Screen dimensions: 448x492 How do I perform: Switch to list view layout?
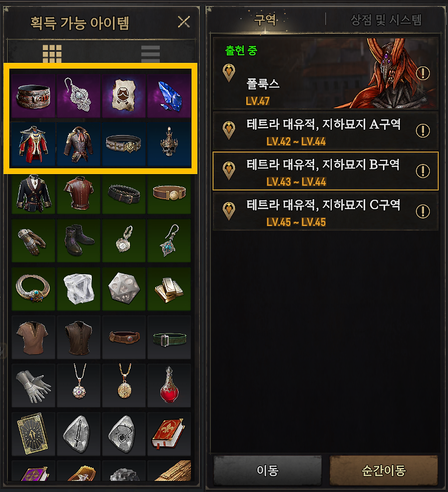coord(150,54)
